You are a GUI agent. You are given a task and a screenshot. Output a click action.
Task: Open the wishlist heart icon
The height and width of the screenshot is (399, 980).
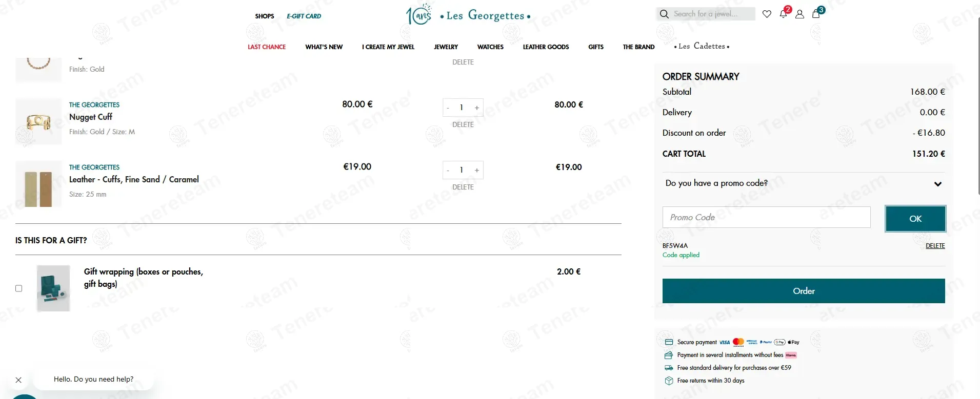coord(767,14)
